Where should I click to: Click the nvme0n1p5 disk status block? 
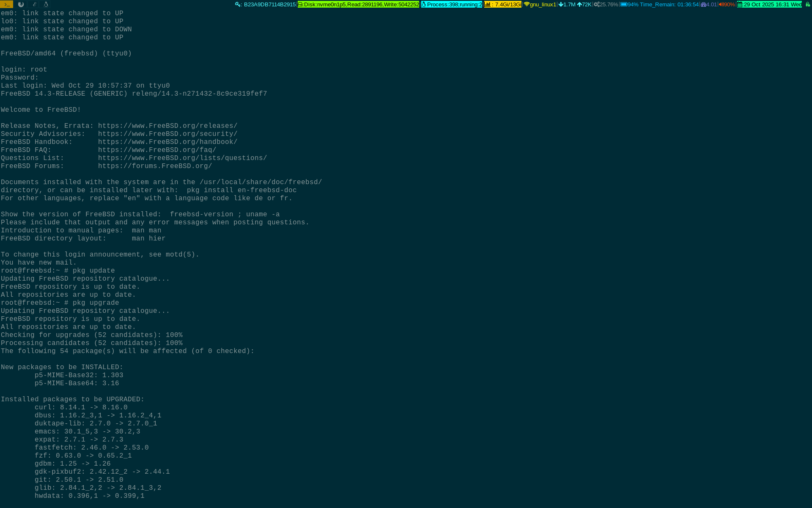coord(358,5)
